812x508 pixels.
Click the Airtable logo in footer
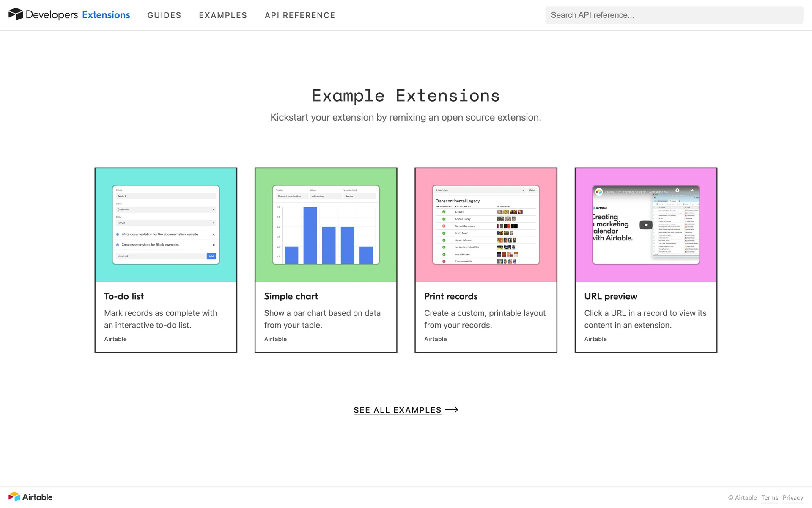click(30, 497)
